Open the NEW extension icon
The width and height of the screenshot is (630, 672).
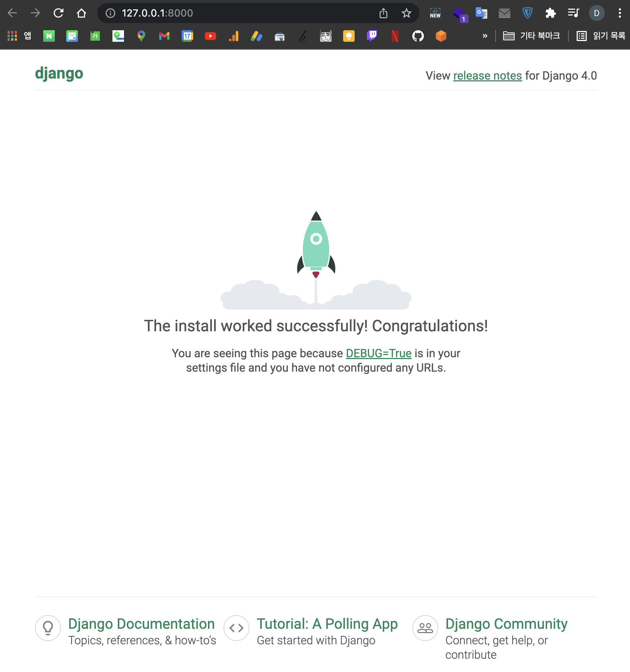coord(435,13)
